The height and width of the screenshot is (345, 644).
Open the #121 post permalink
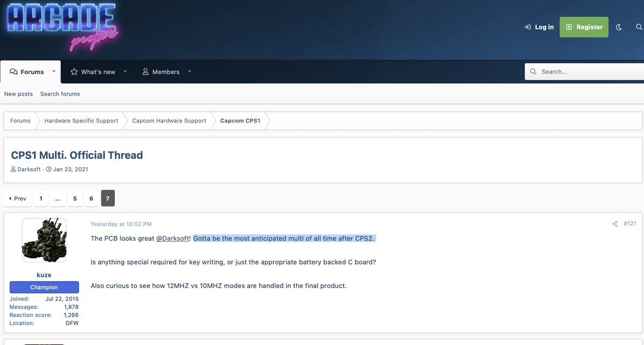coord(630,224)
